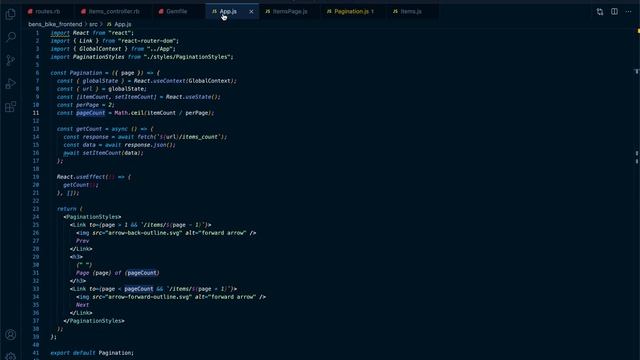The image size is (640, 360).
Task: Click 'react-router-dom' import string
Action: click(147, 41)
